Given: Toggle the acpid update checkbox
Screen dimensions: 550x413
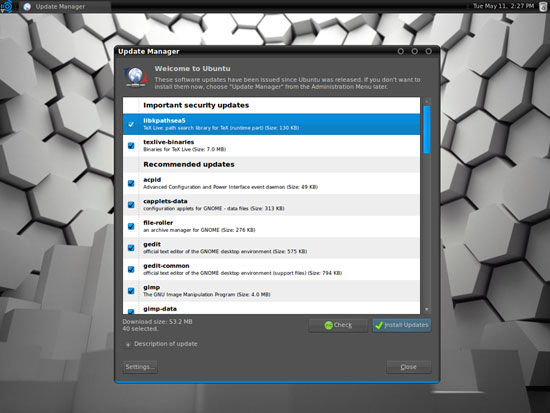Looking at the screenshot, I should pos(131,183).
